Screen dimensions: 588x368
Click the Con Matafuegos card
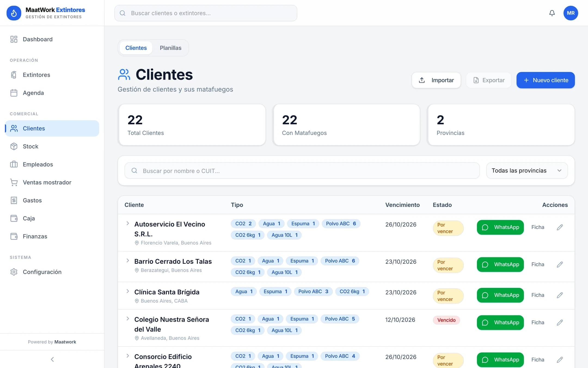point(347,125)
